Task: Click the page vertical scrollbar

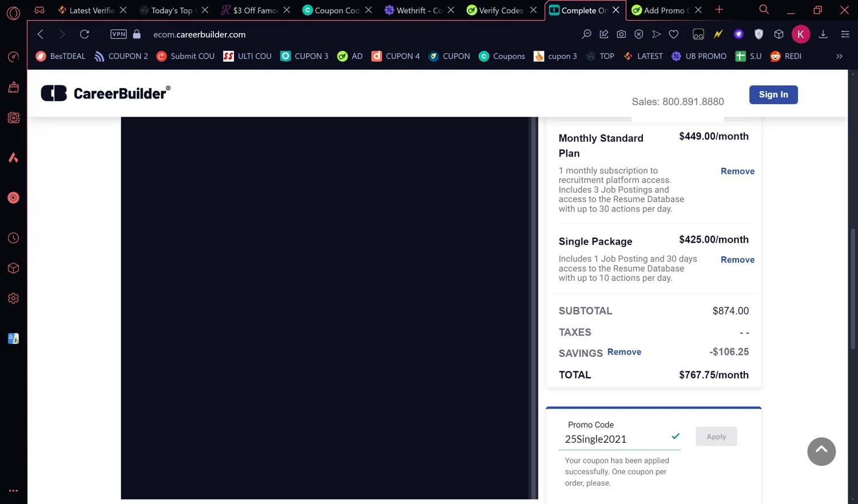Action: pos(853,289)
